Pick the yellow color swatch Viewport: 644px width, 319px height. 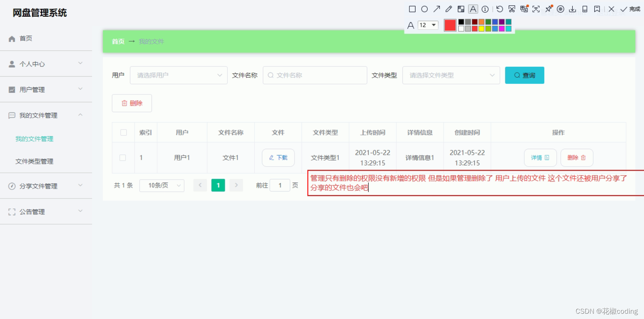[481, 29]
